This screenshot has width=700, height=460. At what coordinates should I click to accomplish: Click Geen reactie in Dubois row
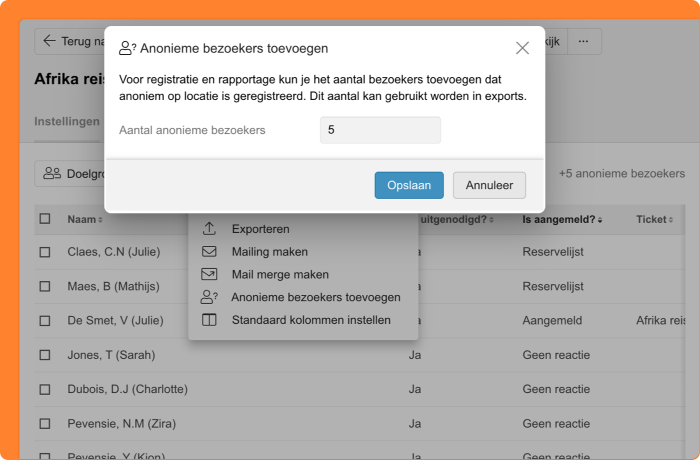[x=556, y=389]
